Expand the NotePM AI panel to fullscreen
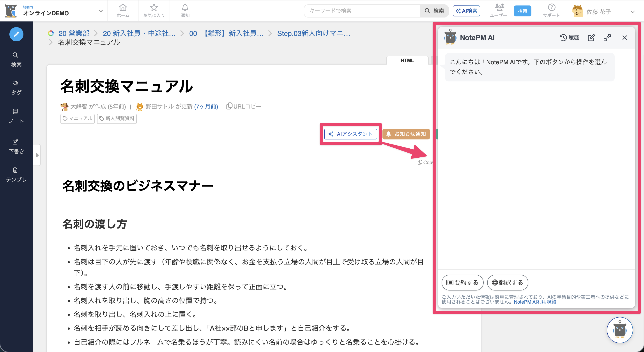The width and height of the screenshot is (644, 352). click(607, 38)
